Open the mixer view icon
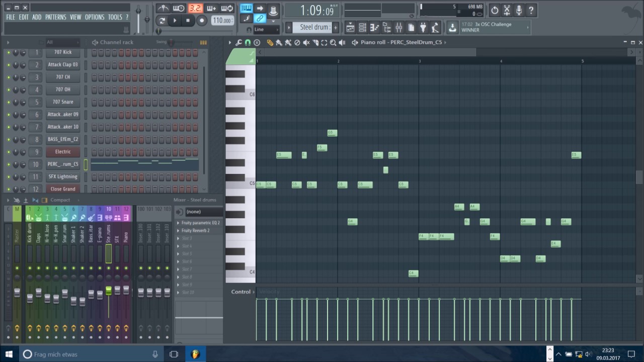This screenshot has height=362, width=644. 399,27
